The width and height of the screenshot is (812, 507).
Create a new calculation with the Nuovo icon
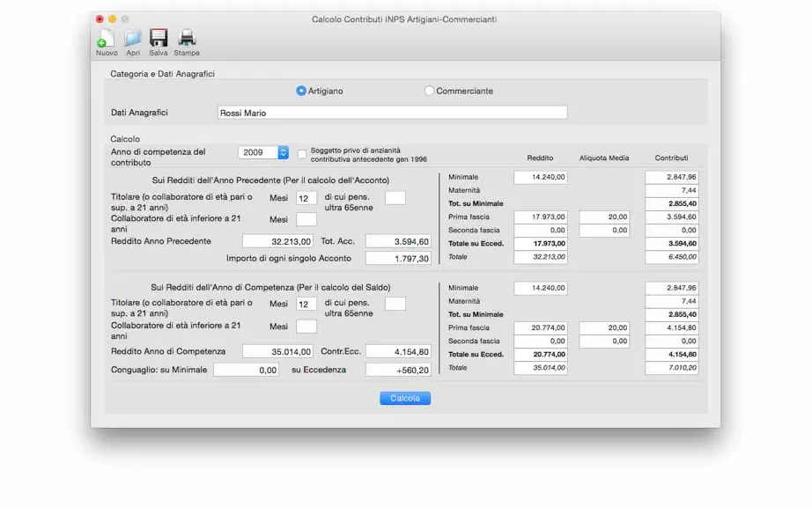tap(107, 42)
